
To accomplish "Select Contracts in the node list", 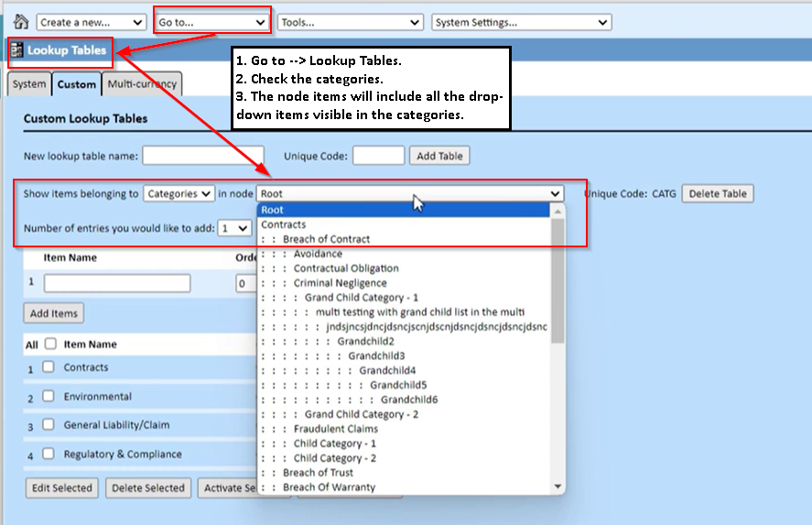I will [x=404, y=224].
